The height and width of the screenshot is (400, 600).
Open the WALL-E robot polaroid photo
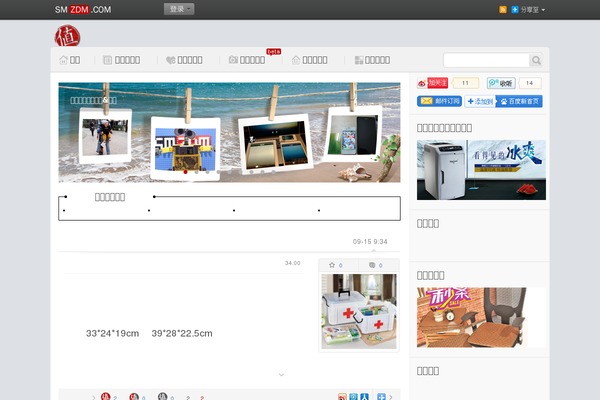pyautogui.click(x=185, y=149)
